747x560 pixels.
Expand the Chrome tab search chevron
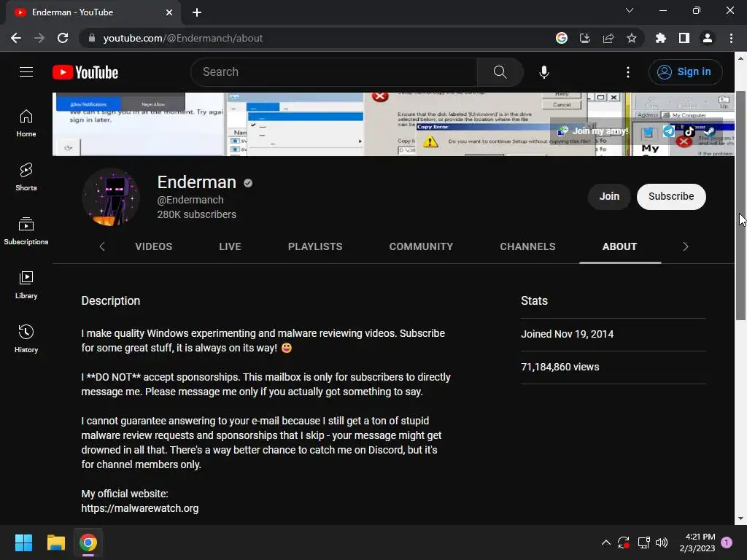point(630,10)
